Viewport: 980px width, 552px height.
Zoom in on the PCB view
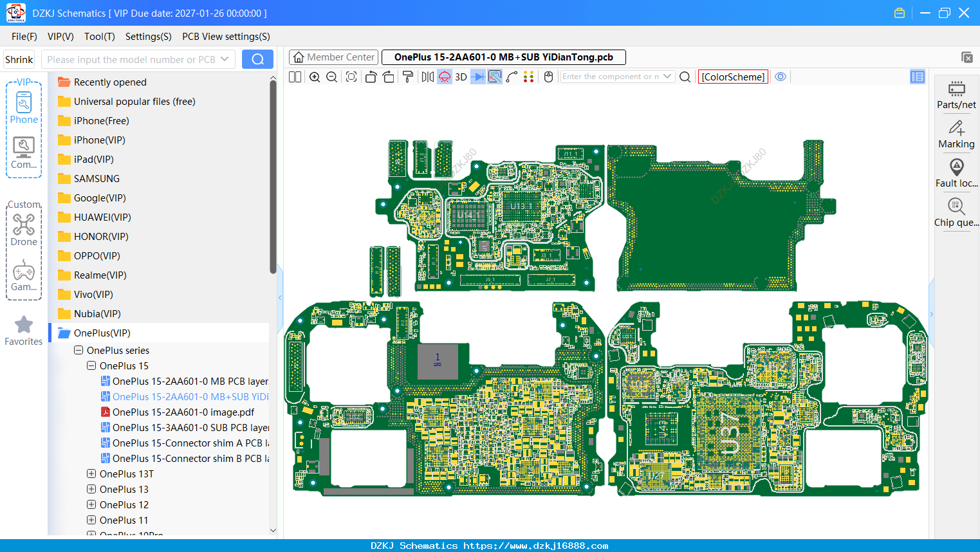point(315,77)
